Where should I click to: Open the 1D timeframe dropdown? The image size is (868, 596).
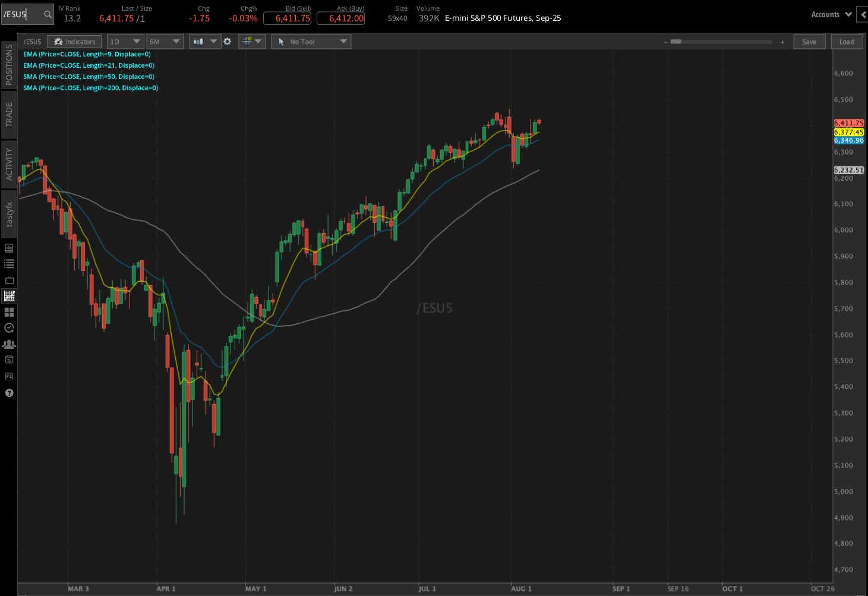point(125,41)
